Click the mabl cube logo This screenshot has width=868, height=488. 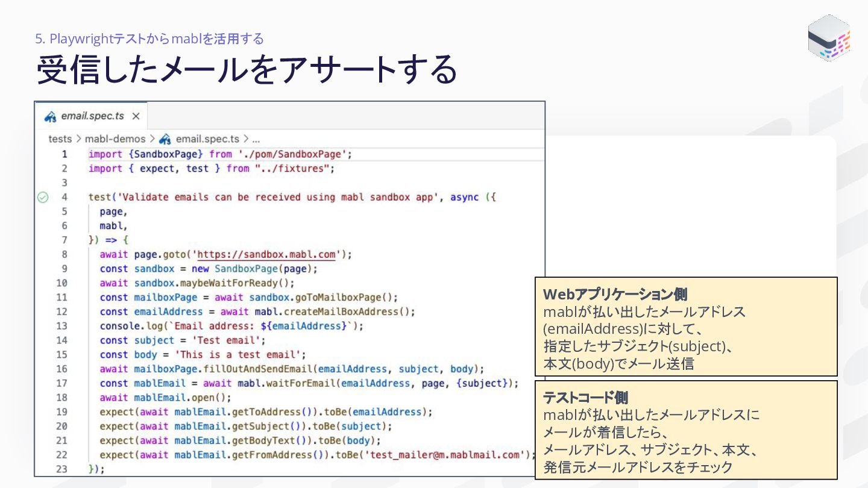[x=829, y=37]
